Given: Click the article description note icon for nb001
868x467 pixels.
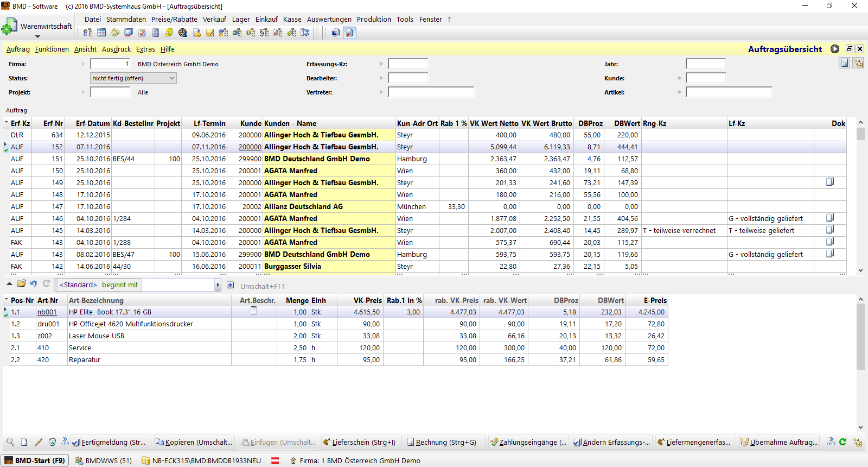Looking at the screenshot, I should click(x=253, y=311).
